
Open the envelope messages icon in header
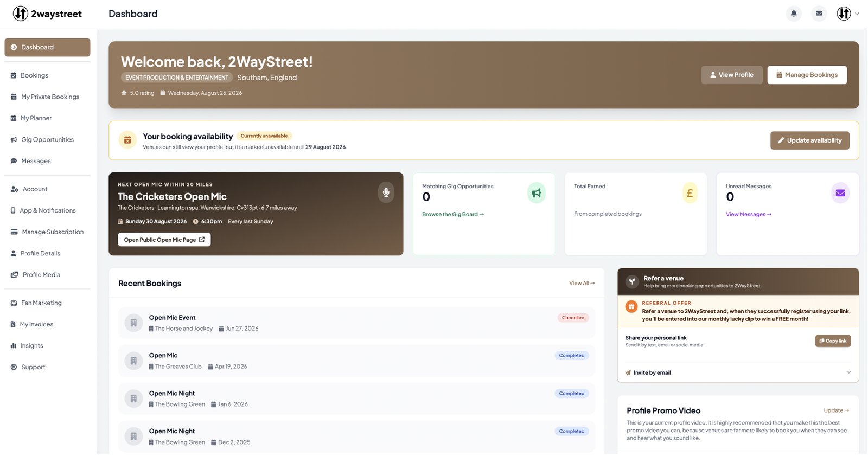pyautogui.click(x=819, y=14)
